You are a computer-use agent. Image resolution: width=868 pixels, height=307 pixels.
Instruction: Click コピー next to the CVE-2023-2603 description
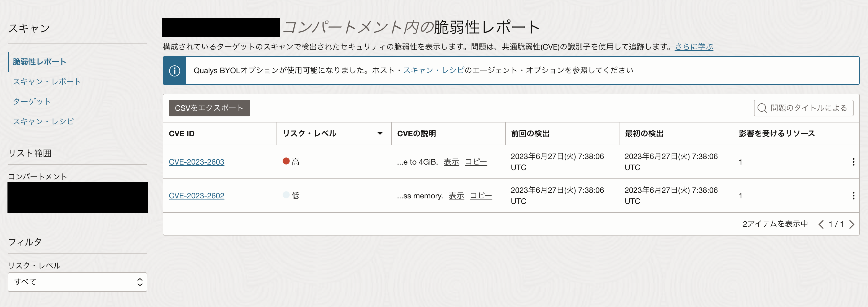pos(476,162)
